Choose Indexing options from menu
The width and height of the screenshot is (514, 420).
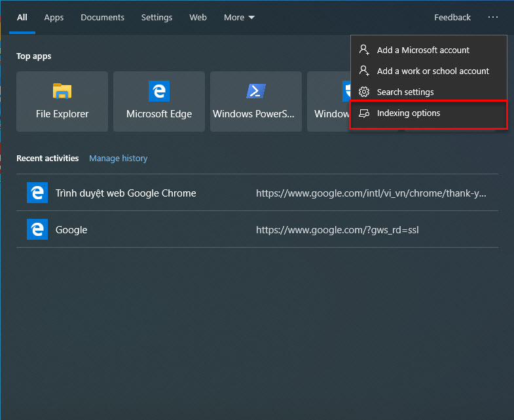pyautogui.click(x=429, y=113)
